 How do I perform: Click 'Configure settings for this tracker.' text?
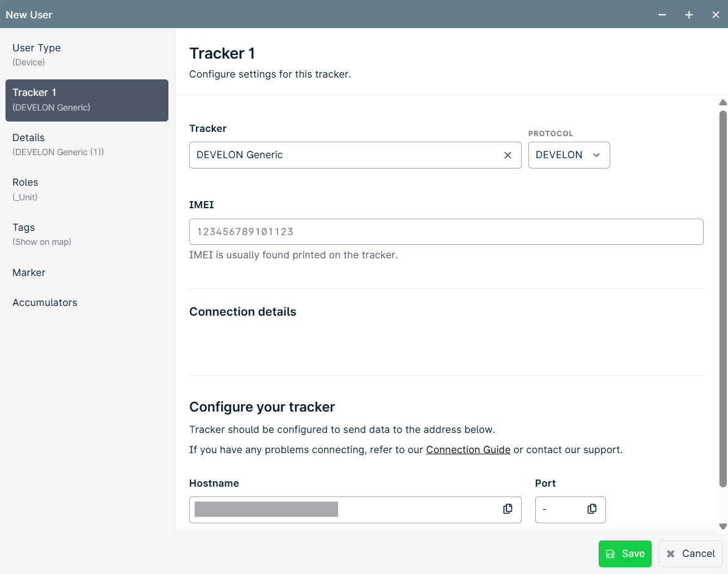click(270, 74)
